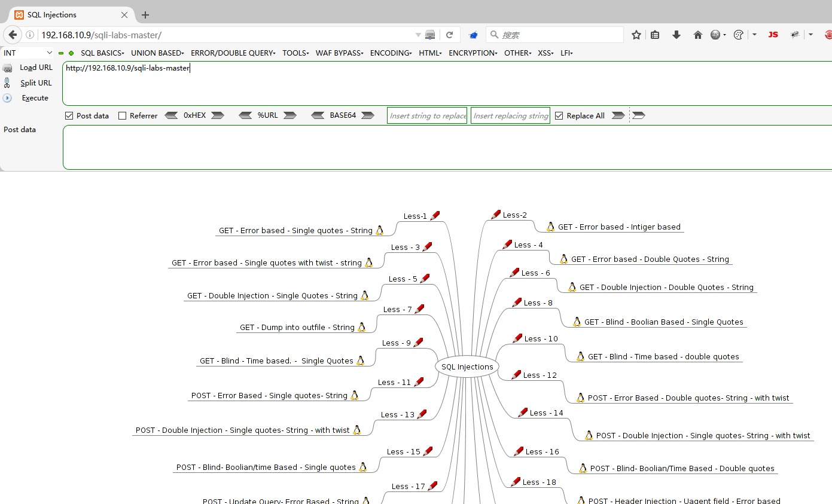Click the bookmark star icon
Screen dimensions: 832x504
pos(636,35)
